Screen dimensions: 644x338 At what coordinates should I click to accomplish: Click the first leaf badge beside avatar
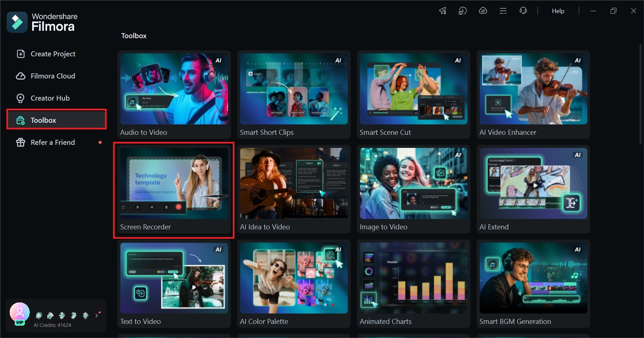[39, 316]
